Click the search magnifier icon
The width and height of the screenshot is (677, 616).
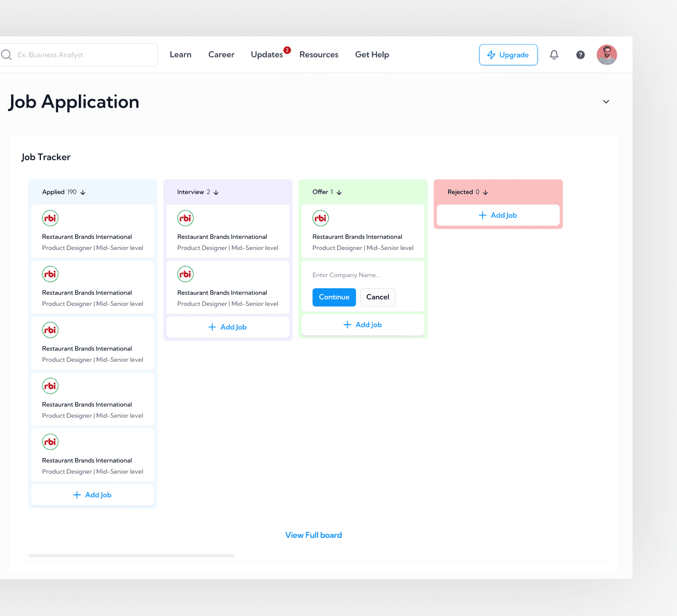click(x=7, y=54)
